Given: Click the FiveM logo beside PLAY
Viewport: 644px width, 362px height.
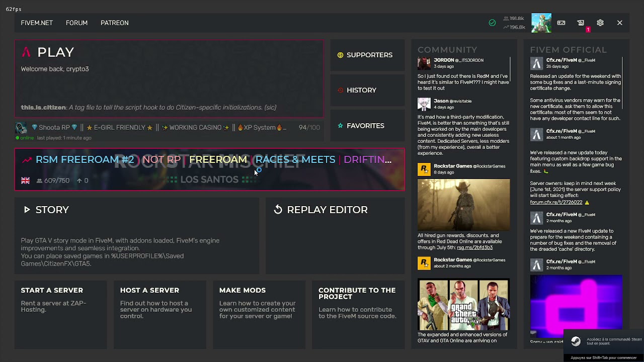Looking at the screenshot, I should pyautogui.click(x=26, y=52).
